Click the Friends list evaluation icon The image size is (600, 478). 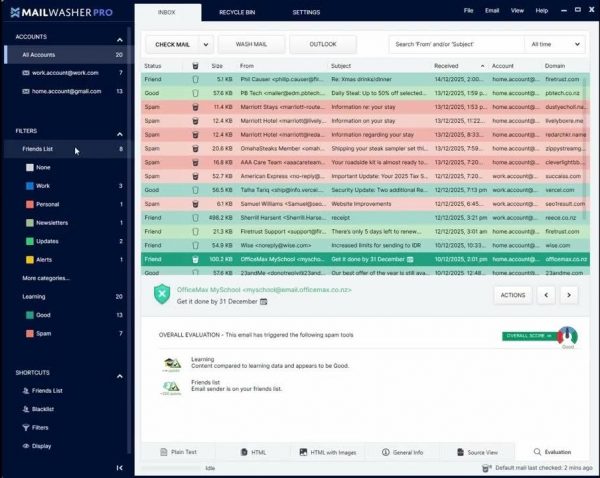pos(171,387)
